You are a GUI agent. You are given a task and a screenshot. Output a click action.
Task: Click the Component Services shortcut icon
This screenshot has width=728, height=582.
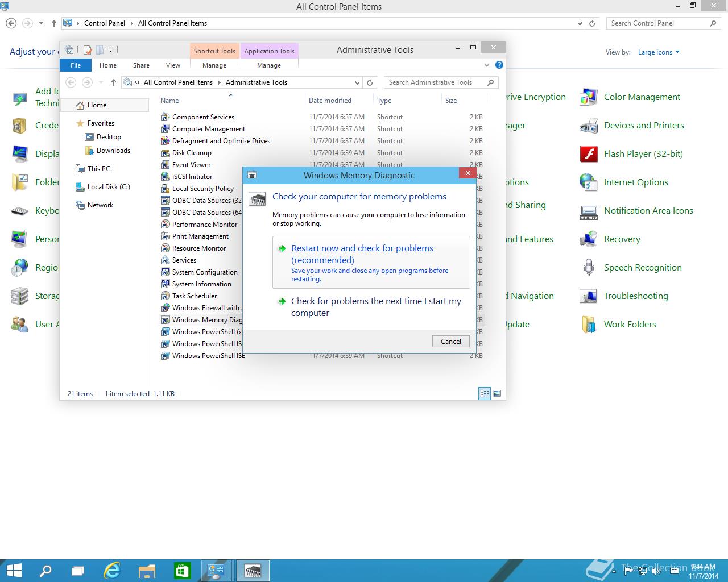[x=165, y=117]
